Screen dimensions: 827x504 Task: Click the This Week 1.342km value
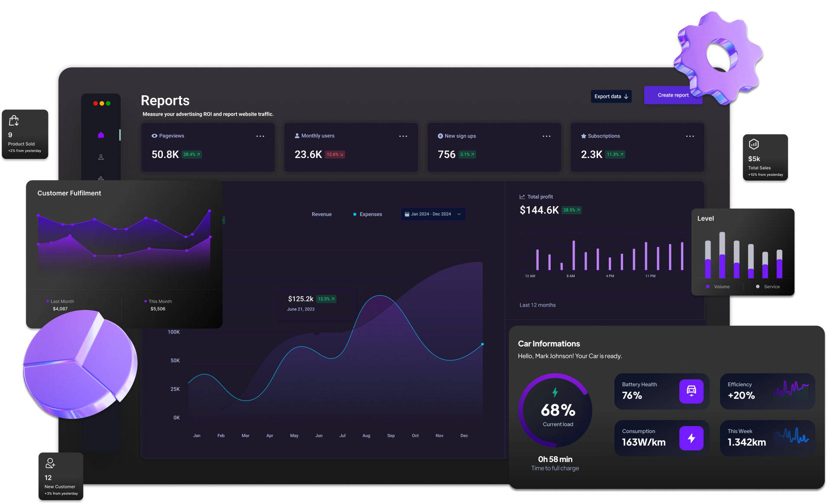[746, 442]
